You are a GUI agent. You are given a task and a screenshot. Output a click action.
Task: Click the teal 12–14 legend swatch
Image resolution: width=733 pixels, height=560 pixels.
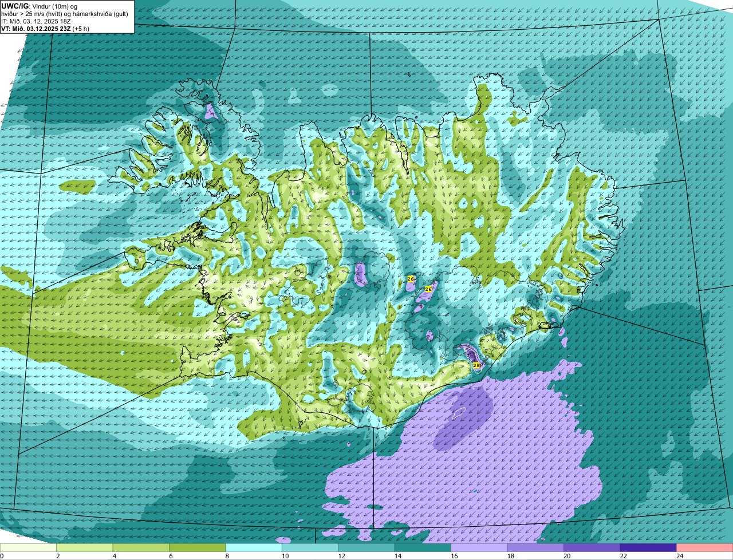click(x=366, y=548)
